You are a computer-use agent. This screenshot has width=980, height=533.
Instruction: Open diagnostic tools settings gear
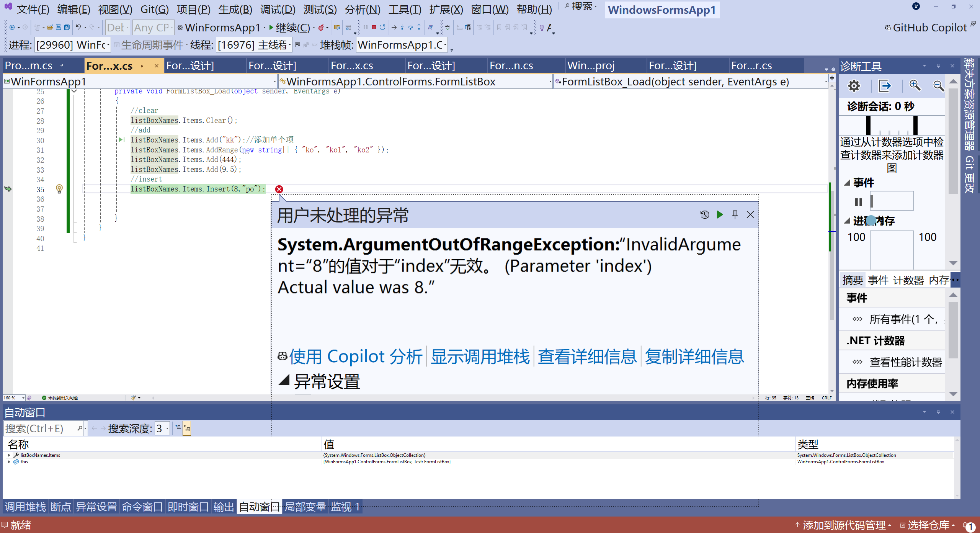(x=854, y=86)
